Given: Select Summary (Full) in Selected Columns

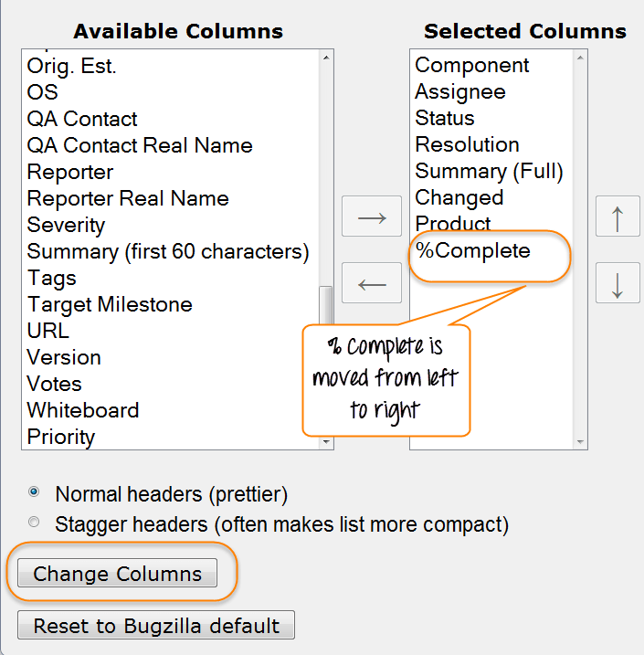Looking at the screenshot, I should coord(489,171).
